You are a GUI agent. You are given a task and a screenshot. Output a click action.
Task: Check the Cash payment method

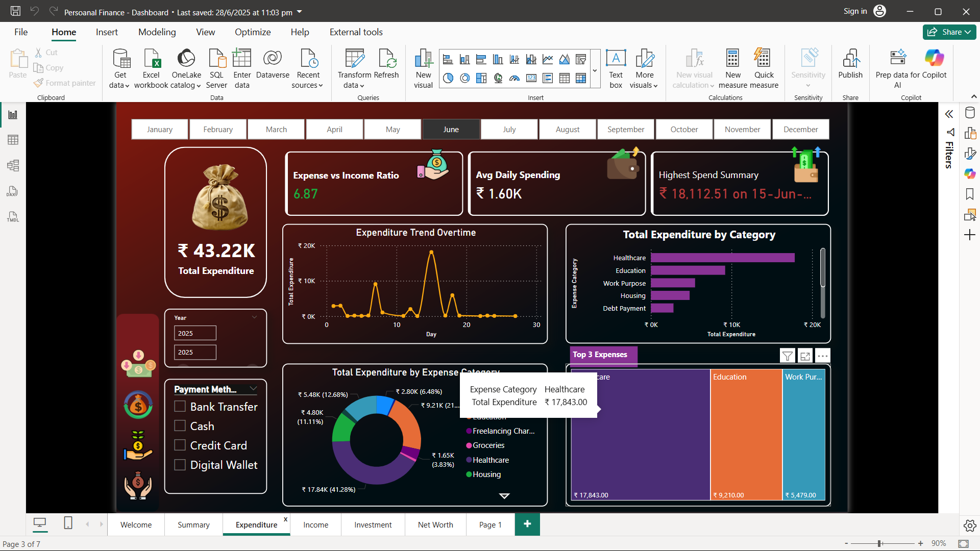180,426
